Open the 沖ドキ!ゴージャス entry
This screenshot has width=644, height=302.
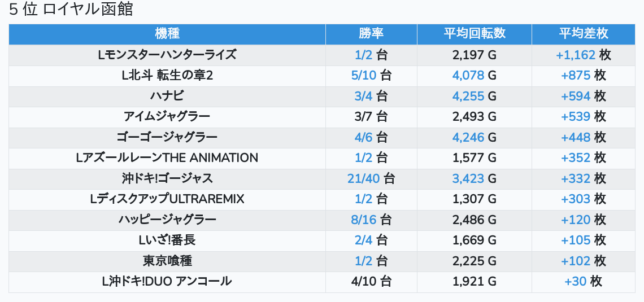coord(167,178)
